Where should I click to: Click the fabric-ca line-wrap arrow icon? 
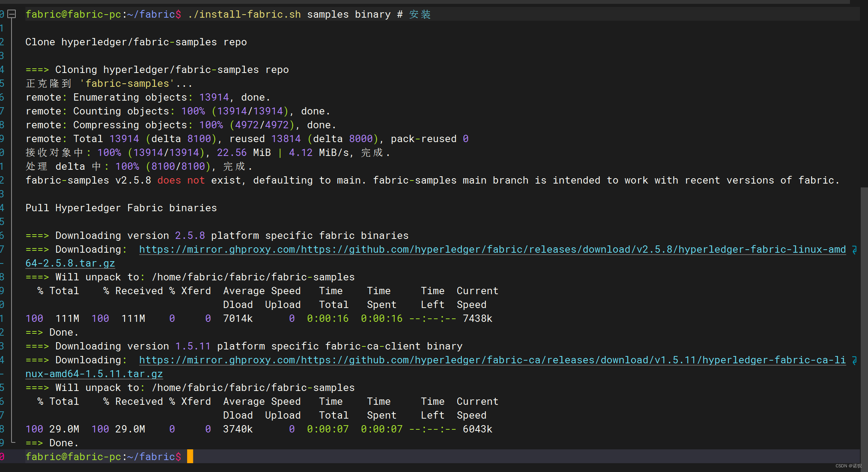pos(854,361)
